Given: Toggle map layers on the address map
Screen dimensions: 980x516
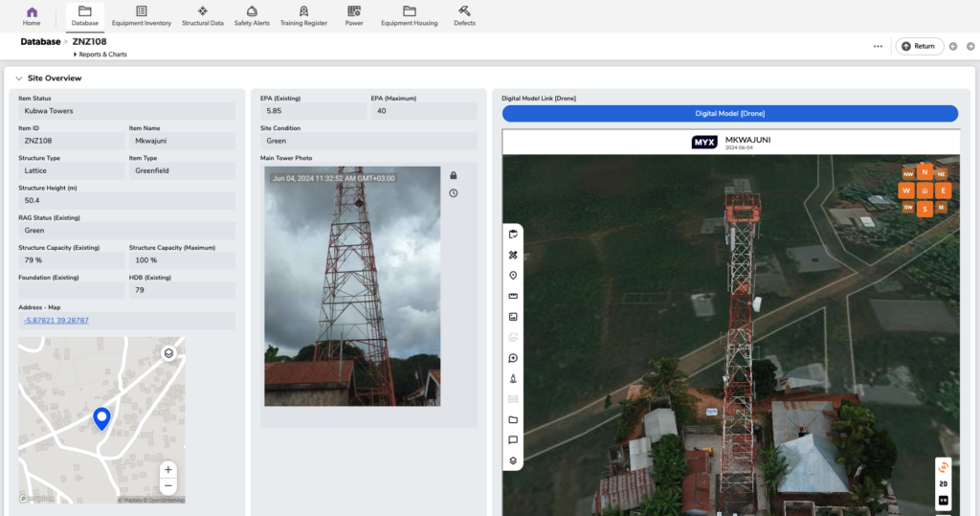Looking at the screenshot, I should [168, 353].
